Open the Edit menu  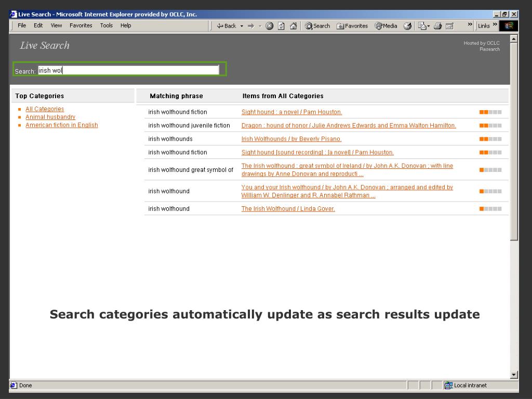click(38, 25)
